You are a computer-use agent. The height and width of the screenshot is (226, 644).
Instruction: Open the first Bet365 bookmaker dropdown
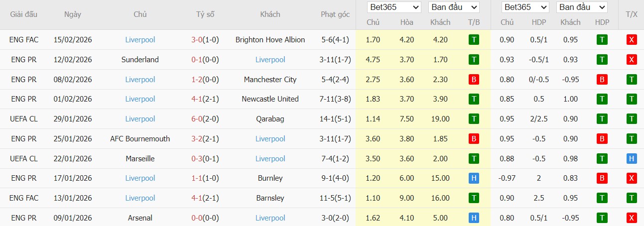[394, 7]
